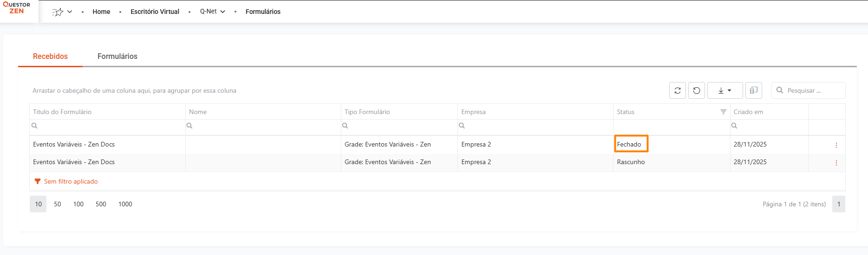Open the column chooser icon
This screenshot has width=868, height=255.
click(x=753, y=90)
